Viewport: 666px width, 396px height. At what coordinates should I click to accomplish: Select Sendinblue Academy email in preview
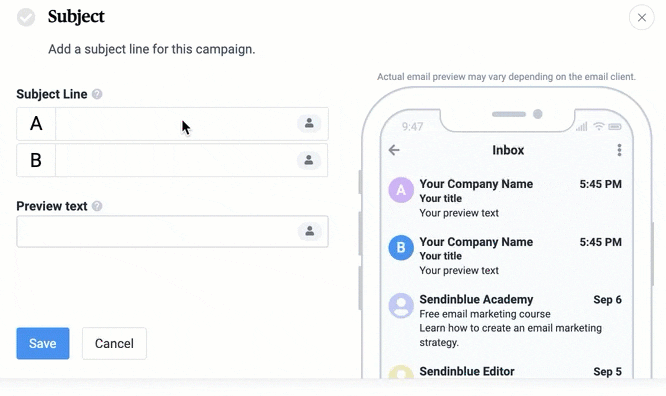(x=505, y=320)
